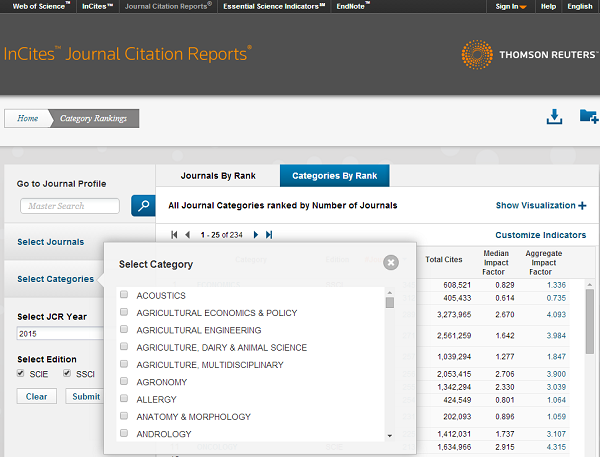
Task: Click the Thomson Reuters logo
Action: (x=530, y=54)
